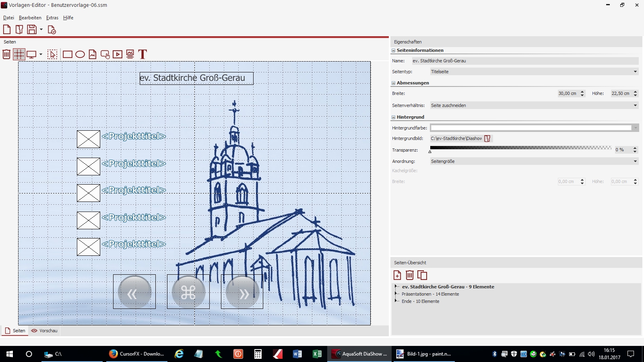This screenshot has height=362, width=644.
Task: Expand the Präsentationen tree node
Action: [396, 294]
